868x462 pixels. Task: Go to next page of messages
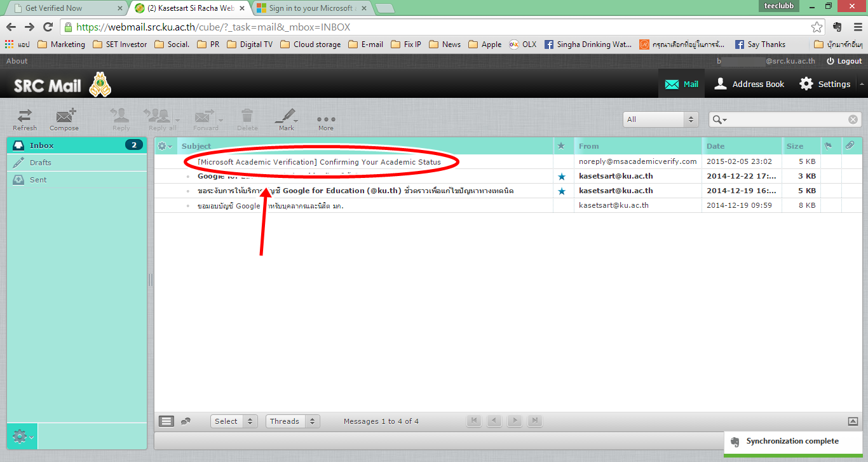(x=515, y=421)
